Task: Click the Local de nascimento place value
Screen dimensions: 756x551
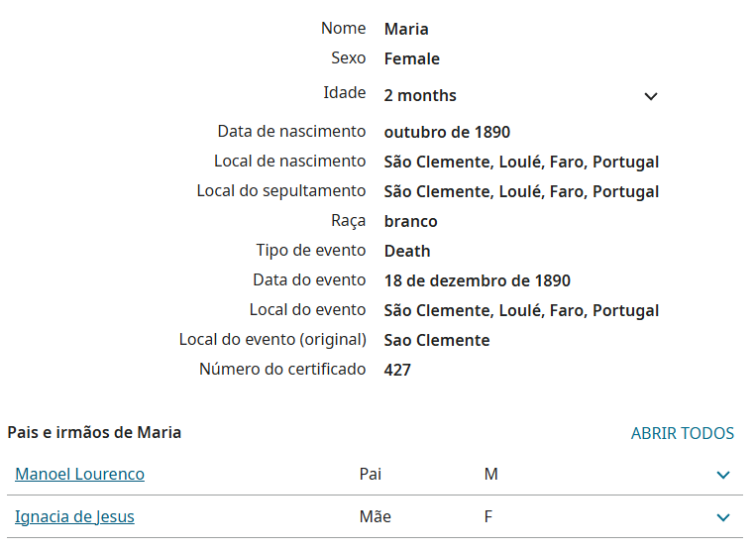Action: click(x=521, y=162)
